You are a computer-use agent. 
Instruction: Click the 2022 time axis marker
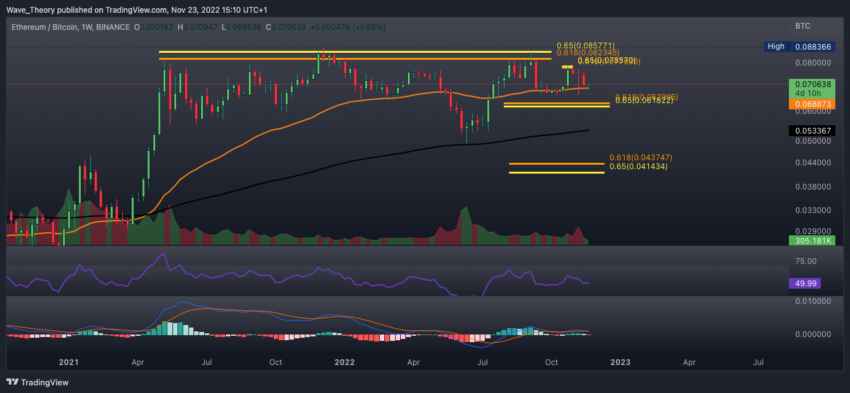point(345,361)
